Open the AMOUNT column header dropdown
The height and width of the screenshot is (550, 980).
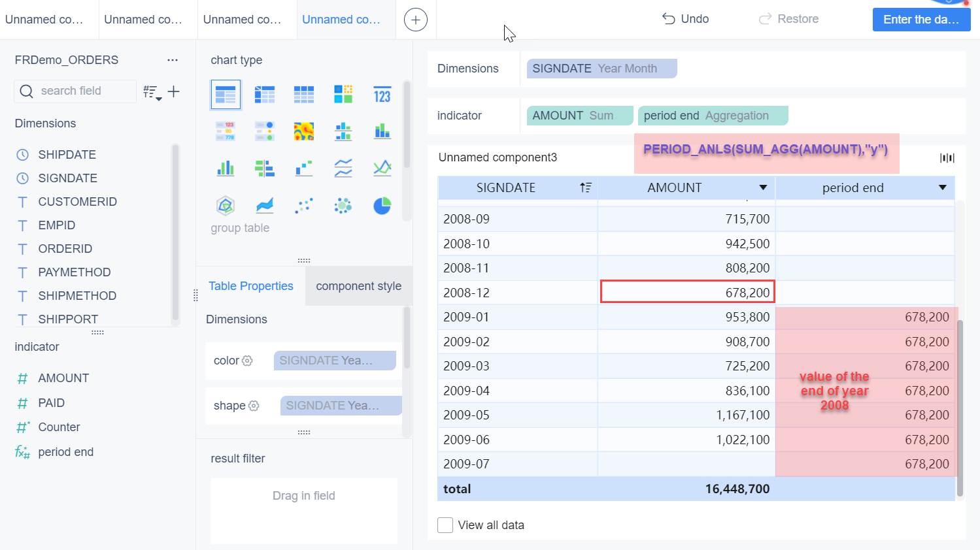point(762,188)
